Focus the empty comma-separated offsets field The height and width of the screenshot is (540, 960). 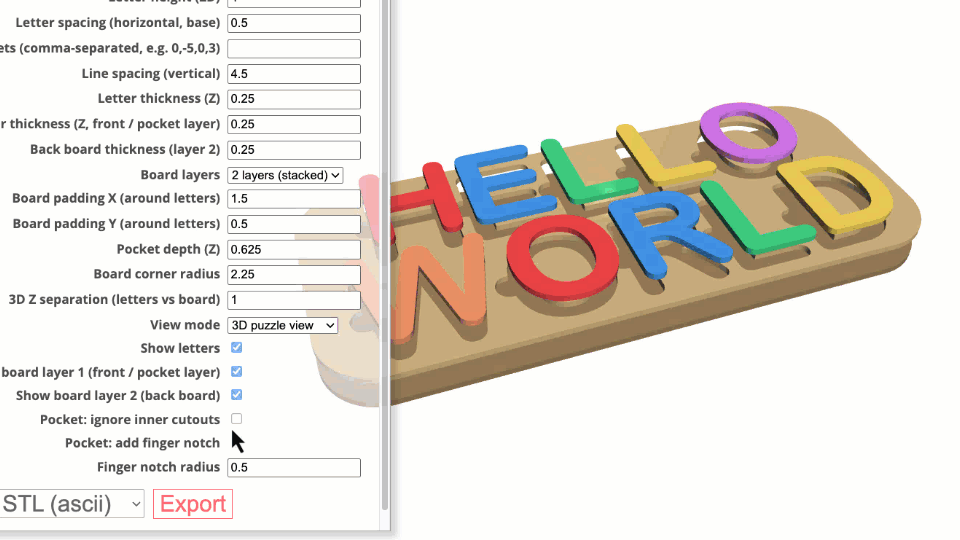tap(294, 48)
